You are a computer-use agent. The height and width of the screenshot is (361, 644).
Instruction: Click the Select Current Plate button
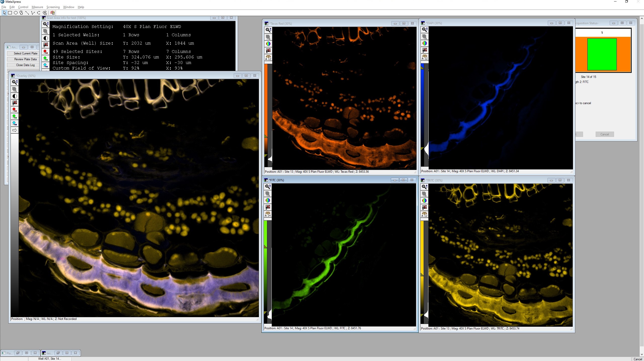[x=25, y=53]
